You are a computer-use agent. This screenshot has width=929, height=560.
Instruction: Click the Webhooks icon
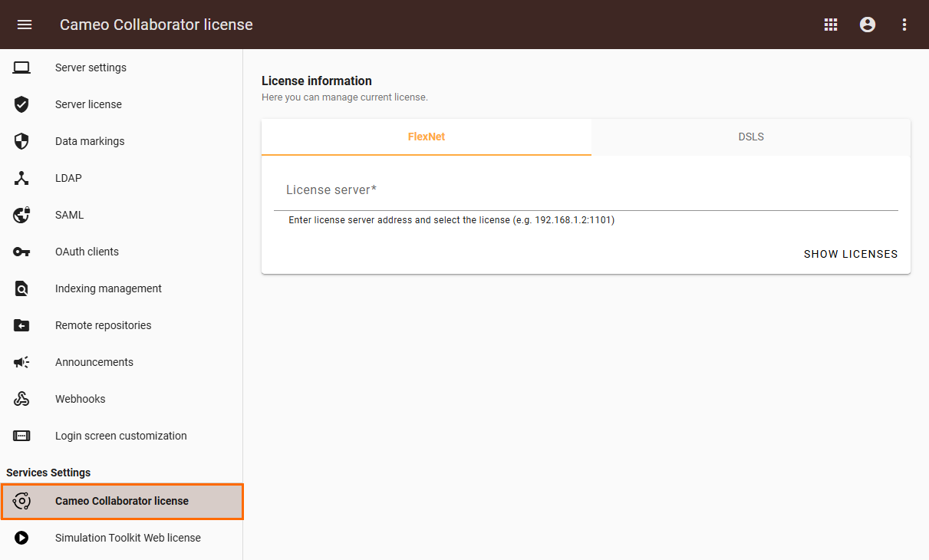click(x=21, y=399)
